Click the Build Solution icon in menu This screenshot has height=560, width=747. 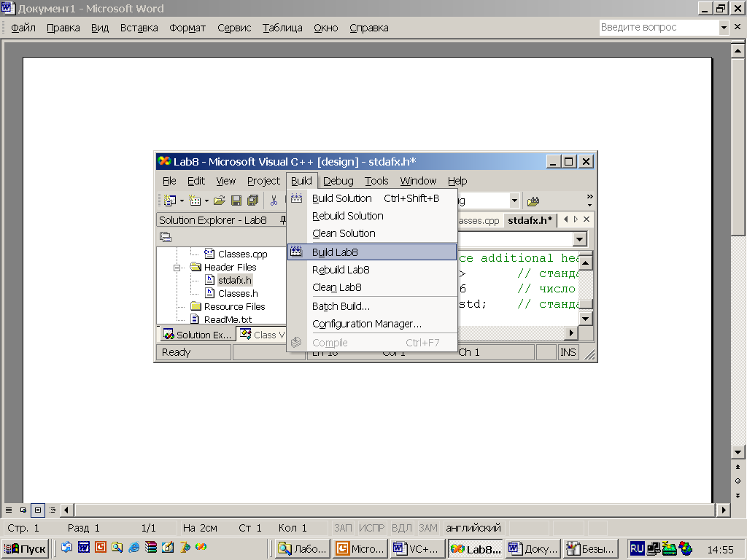(x=296, y=198)
